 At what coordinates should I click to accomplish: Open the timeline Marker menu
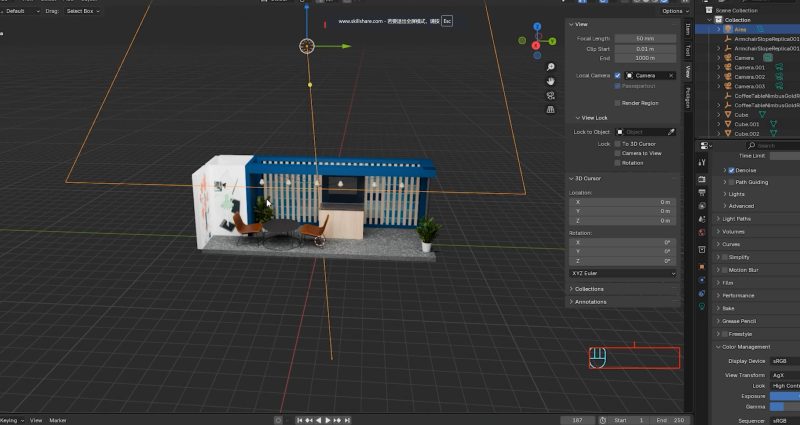[58, 420]
